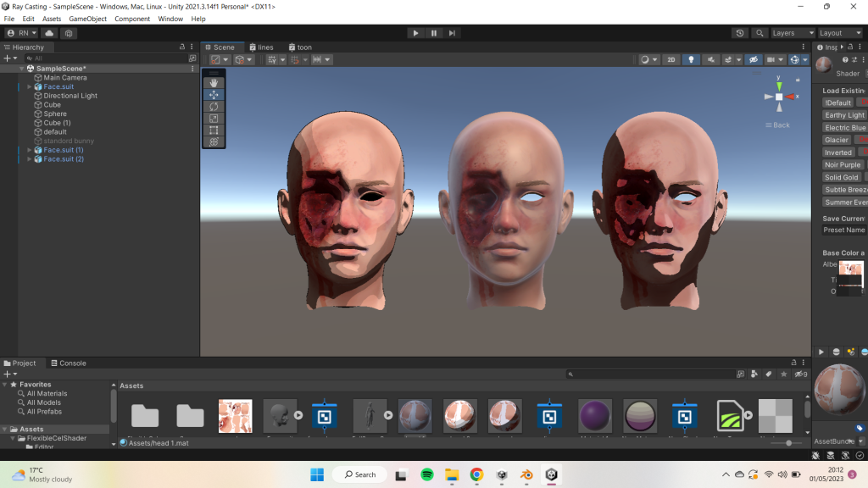Select the Hand (View) tool
The image size is (868, 488).
pyautogui.click(x=214, y=83)
